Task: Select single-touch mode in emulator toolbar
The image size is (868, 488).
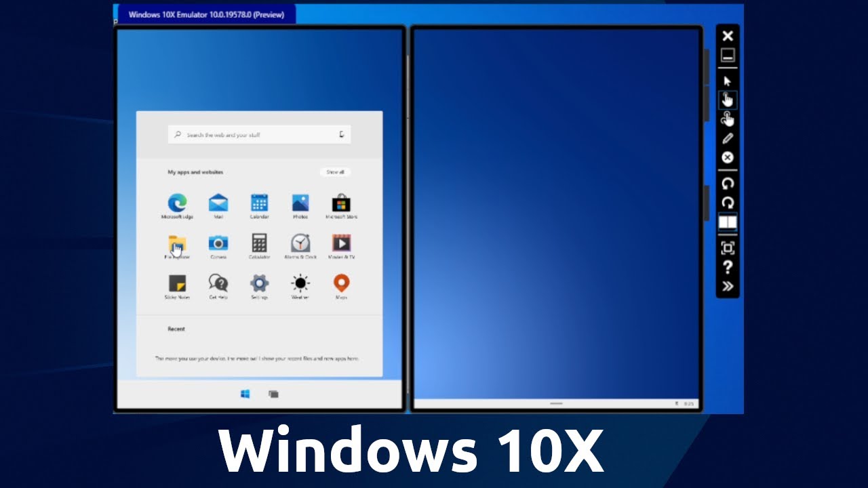Action: [x=728, y=100]
